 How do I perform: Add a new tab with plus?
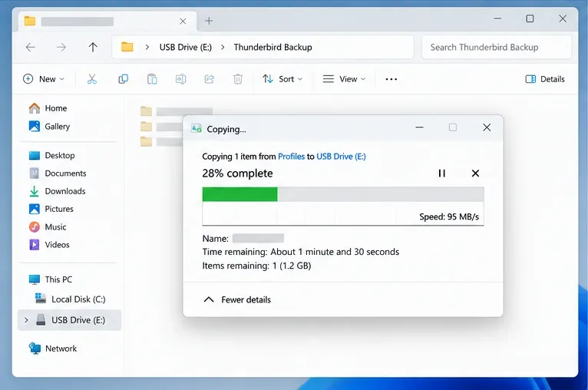click(209, 21)
